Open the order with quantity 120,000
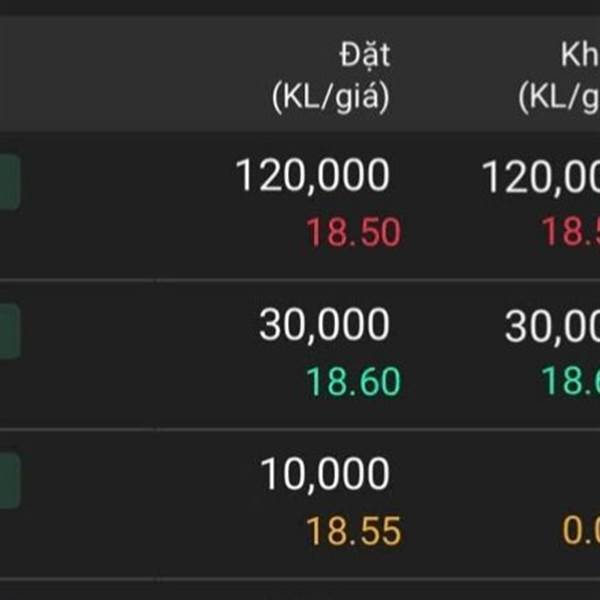The height and width of the screenshot is (600, 600). pos(313,175)
